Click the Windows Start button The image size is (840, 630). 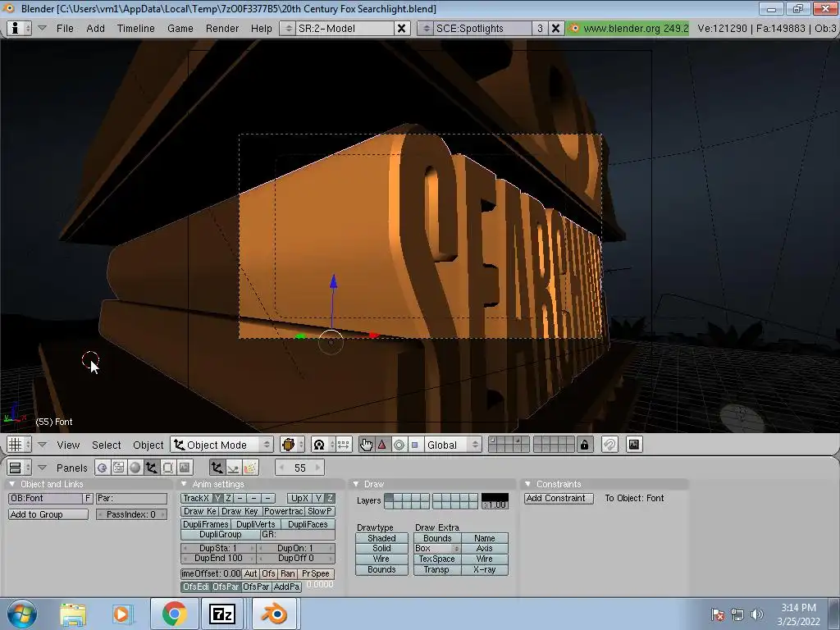[x=21, y=614]
